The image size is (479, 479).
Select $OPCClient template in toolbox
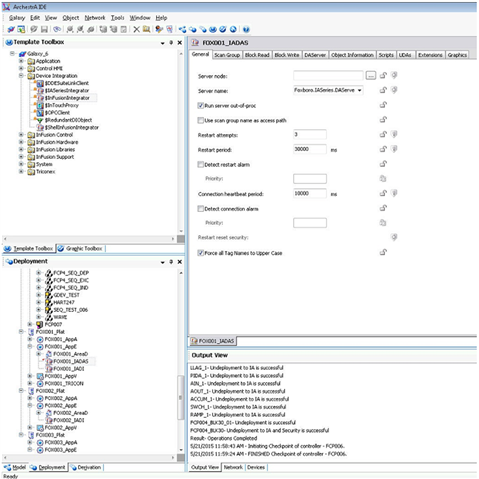57,113
